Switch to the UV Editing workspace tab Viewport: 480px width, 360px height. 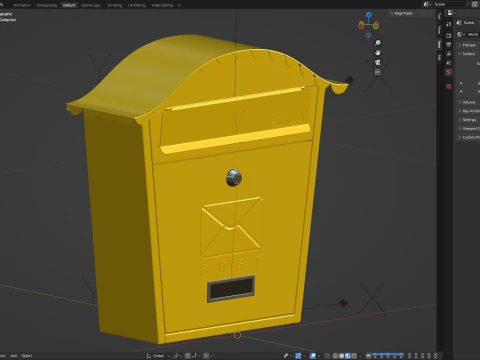[136, 5]
